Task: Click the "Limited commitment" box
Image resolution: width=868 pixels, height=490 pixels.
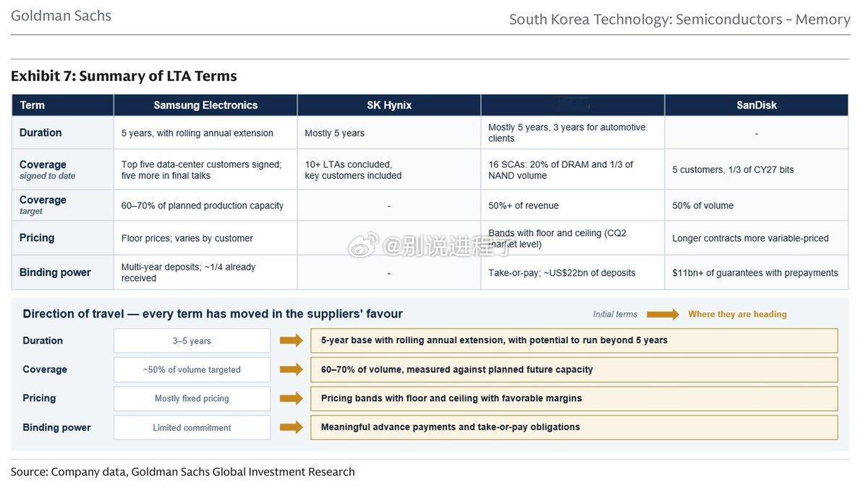Action: (x=192, y=428)
